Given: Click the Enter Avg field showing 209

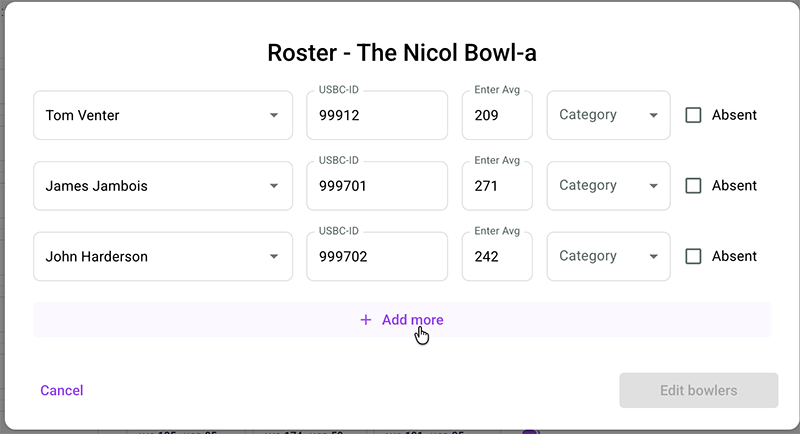Looking at the screenshot, I should pyautogui.click(x=497, y=115).
